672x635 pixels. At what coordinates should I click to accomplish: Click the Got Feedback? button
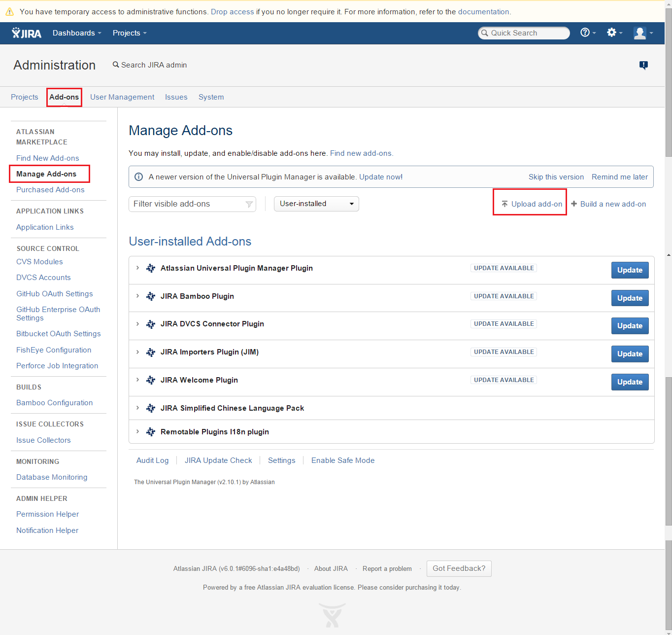tap(459, 568)
